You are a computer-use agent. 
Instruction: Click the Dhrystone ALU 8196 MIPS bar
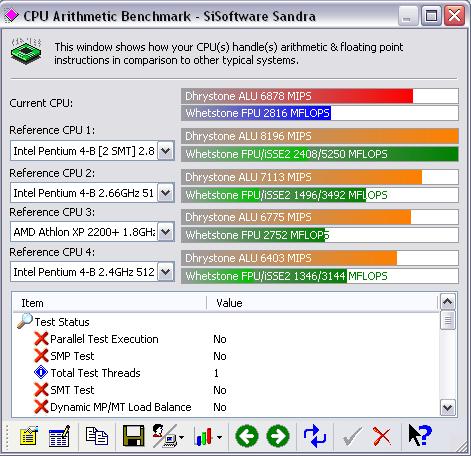click(x=320, y=136)
